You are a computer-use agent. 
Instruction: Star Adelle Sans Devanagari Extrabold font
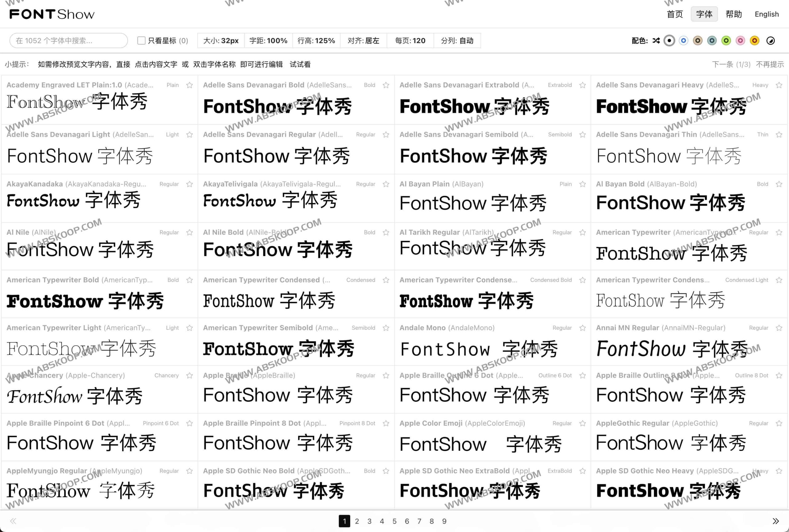tap(583, 85)
